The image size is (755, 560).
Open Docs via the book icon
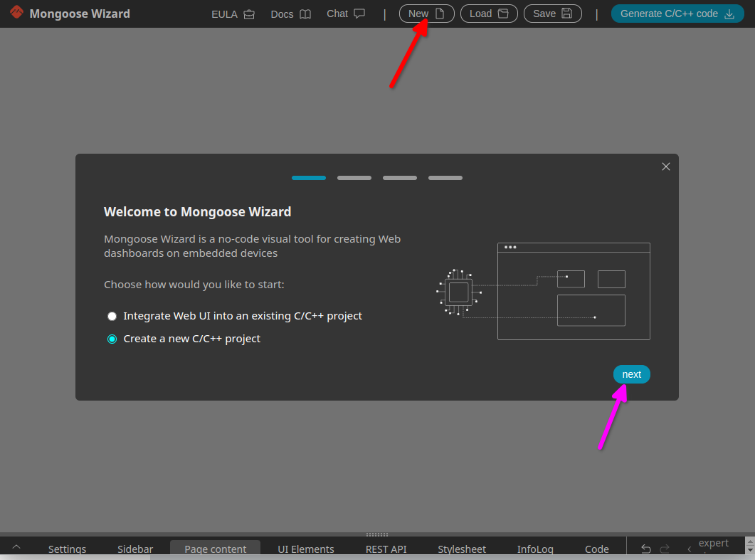(x=305, y=14)
